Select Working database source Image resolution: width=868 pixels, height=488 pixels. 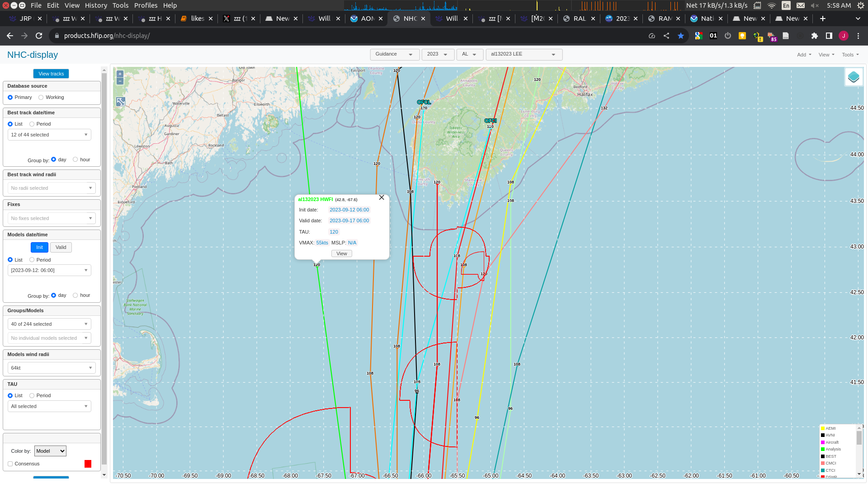(41, 98)
